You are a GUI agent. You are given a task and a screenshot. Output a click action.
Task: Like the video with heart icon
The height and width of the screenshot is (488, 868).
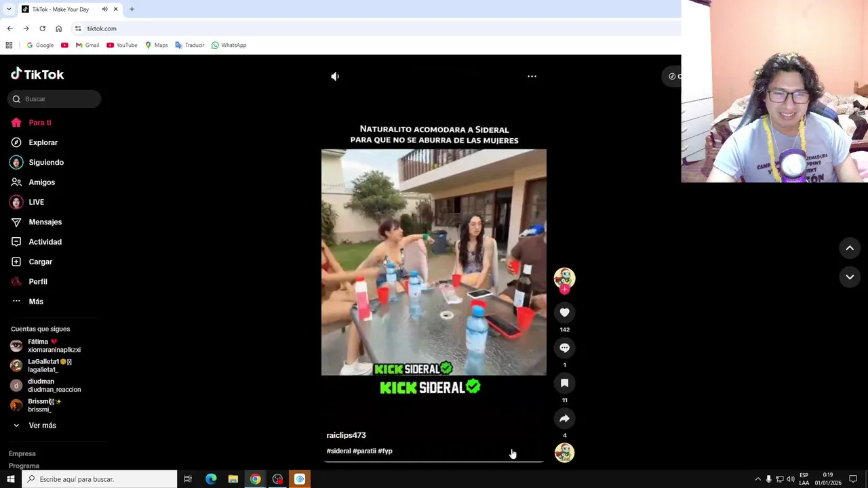[x=564, y=312]
